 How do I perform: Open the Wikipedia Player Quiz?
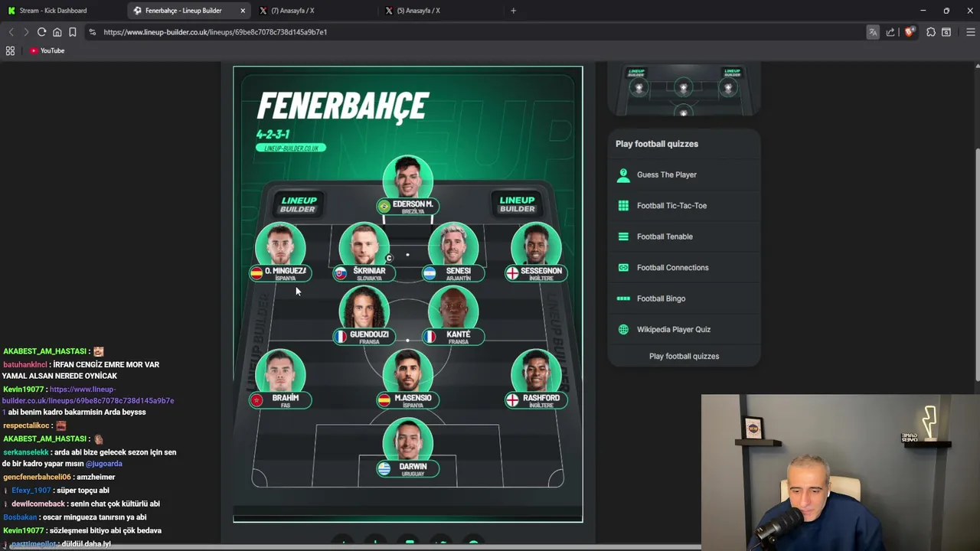tap(684, 330)
